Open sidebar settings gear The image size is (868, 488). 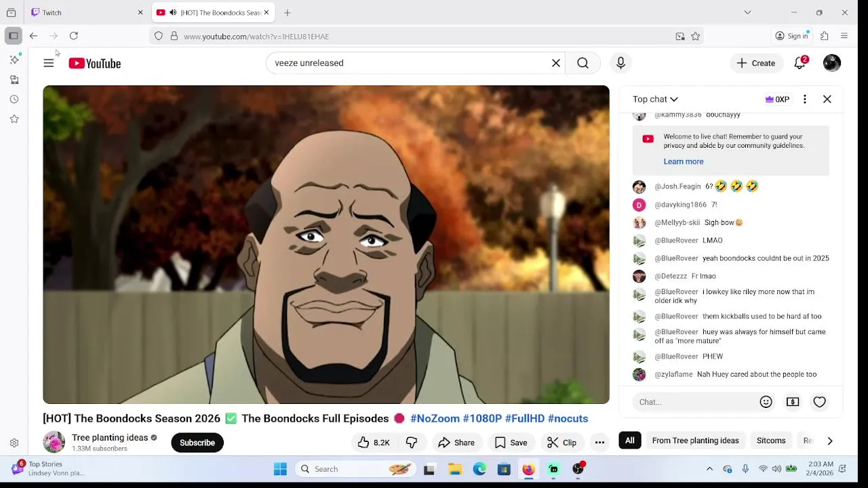point(14,443)
